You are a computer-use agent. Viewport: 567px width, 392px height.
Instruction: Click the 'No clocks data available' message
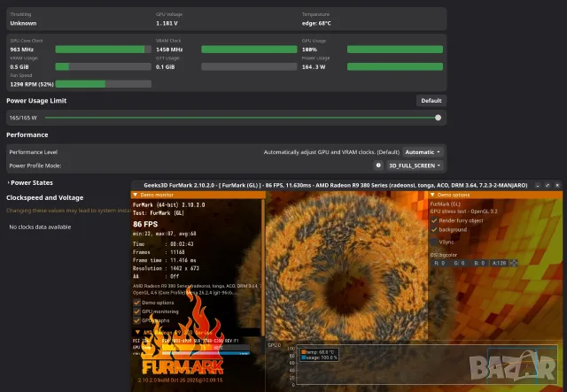point(40,227)
